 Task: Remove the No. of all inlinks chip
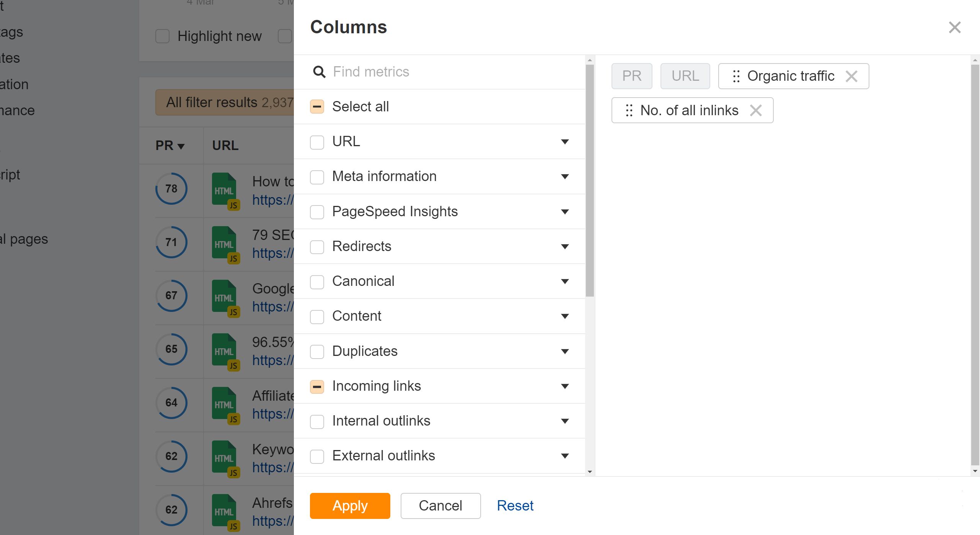tap(757, 110)
